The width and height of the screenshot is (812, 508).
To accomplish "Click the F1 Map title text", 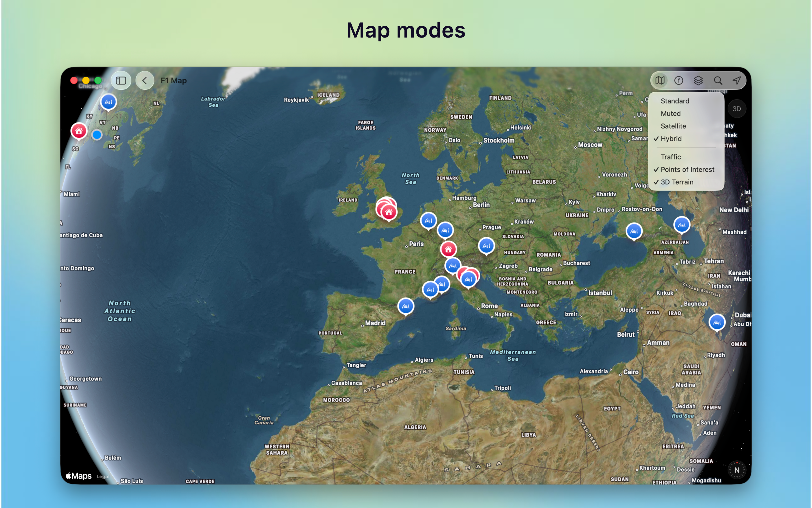I will [x=173, y=81].
